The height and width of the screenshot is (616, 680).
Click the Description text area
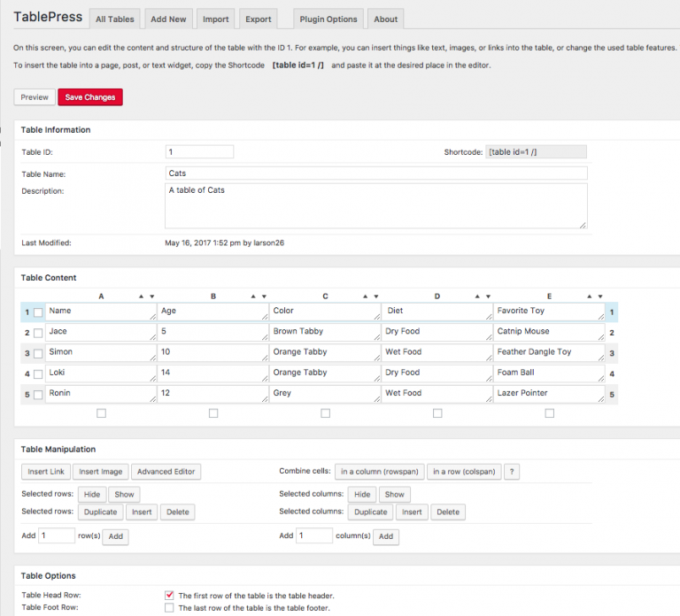click(x=376, y=205)
